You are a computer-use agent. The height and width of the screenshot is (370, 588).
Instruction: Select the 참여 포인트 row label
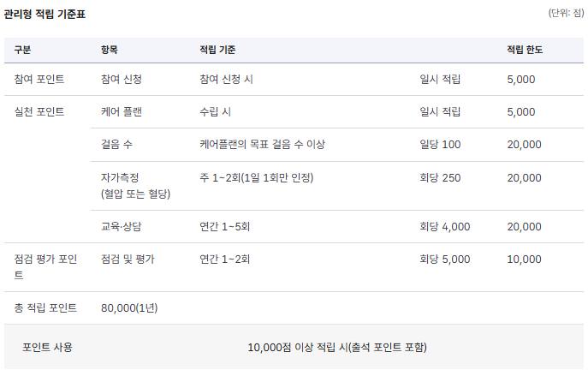coord(39,79)
